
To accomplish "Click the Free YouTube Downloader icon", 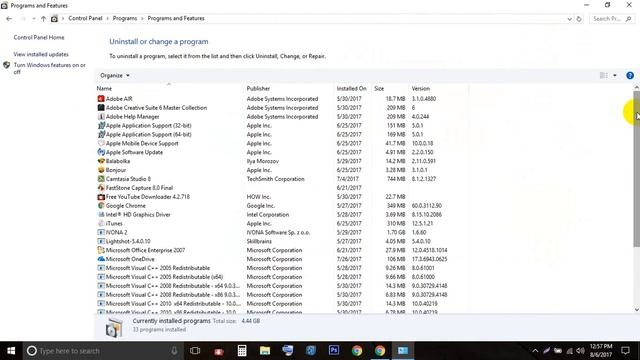I will 101,197.
